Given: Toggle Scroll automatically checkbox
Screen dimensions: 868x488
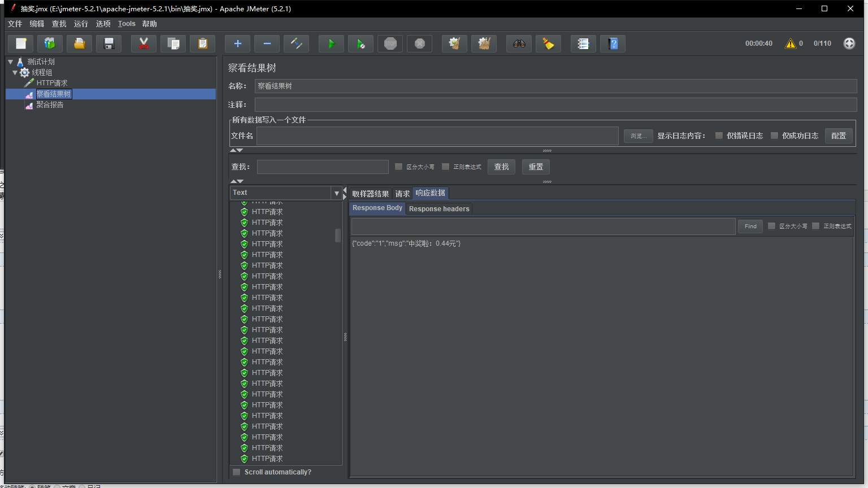Looking at the screenshot, I should pos(237,472).
